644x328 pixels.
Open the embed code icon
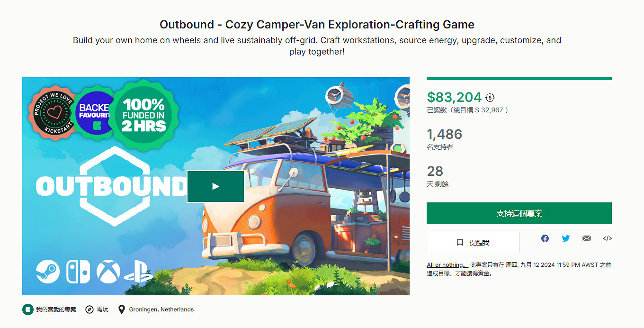(607, 238)
